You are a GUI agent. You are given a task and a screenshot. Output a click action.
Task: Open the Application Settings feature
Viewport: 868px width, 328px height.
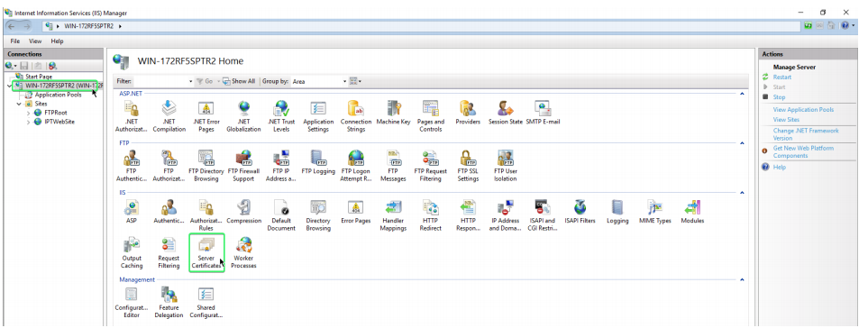(318, 115)
